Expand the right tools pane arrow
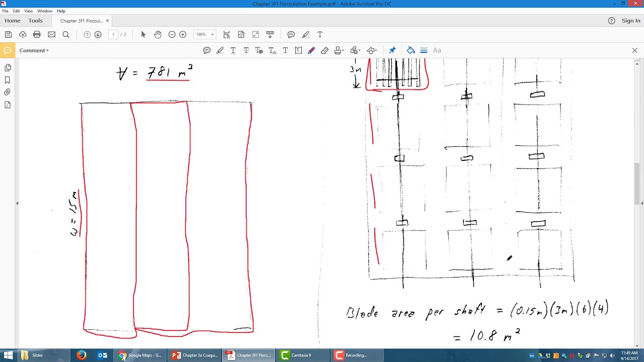 (642, 203)
